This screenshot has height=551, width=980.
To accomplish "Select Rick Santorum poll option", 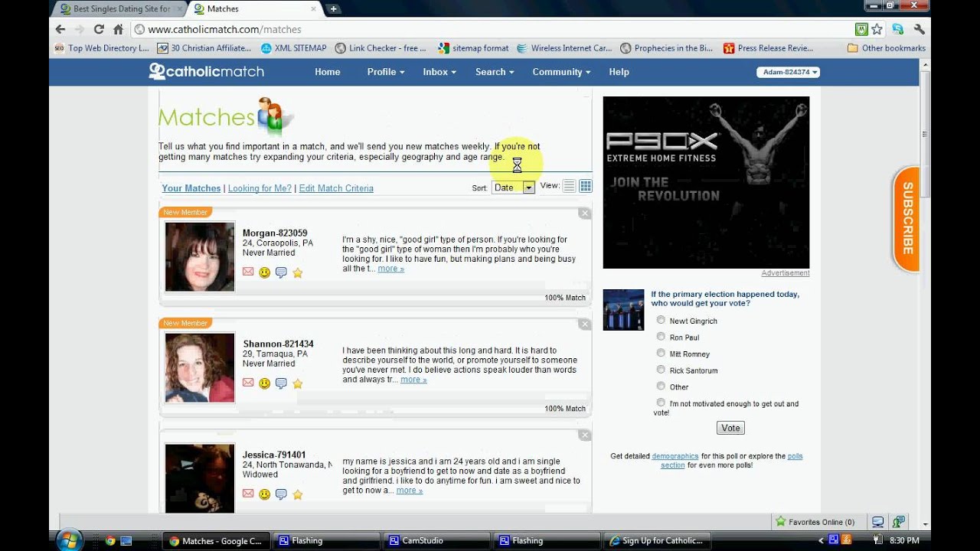I will pos(661,370).
